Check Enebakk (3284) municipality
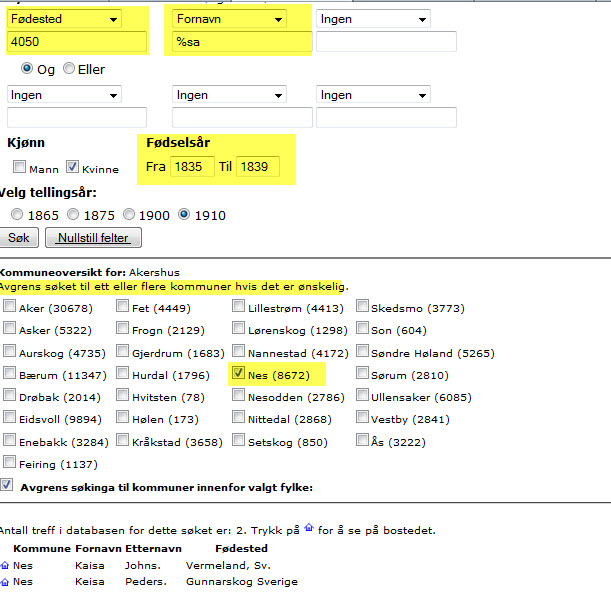This screenshot has height=596, width=611. pyautogui.click(x=9, y=440)
